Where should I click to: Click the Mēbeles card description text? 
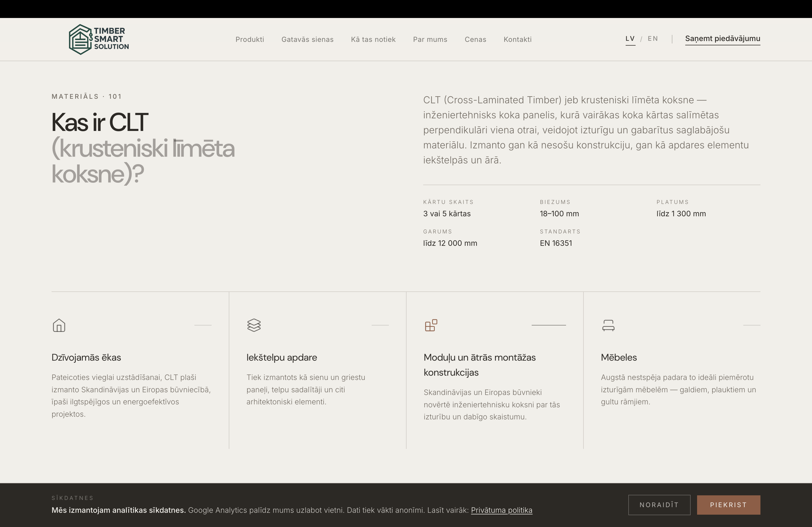[x=678, y=390]
